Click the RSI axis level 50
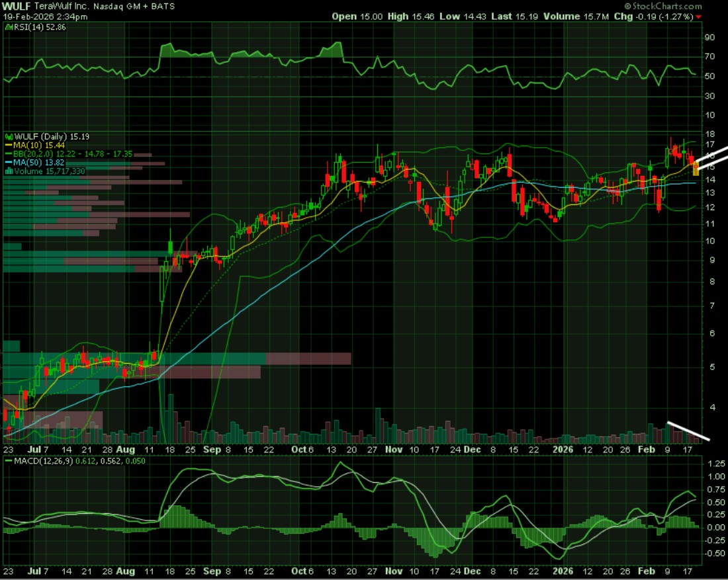 (x=709, y=76)
